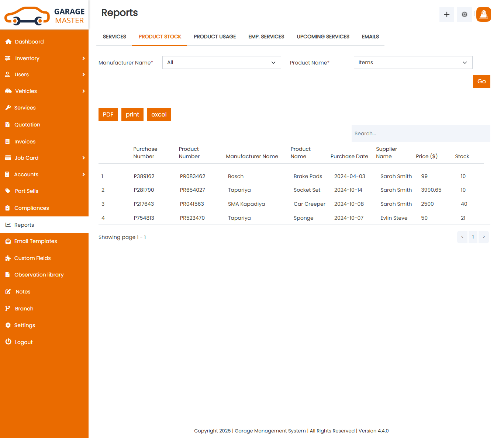Click the next page arrow in pagination
This screenshot has height=438, width=504.
(x=484, y=237)
